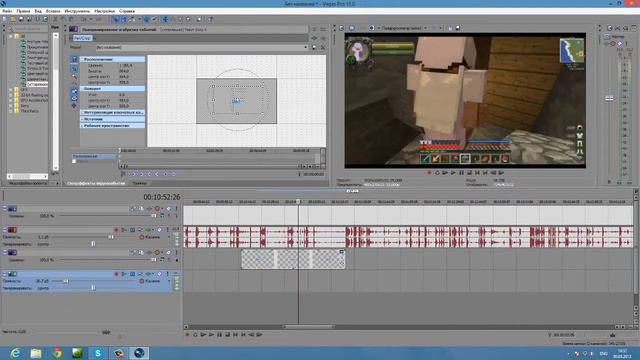
Task: Click Play in the timeline transport bar
Action: pyautogui.click(x=211, y=335)
